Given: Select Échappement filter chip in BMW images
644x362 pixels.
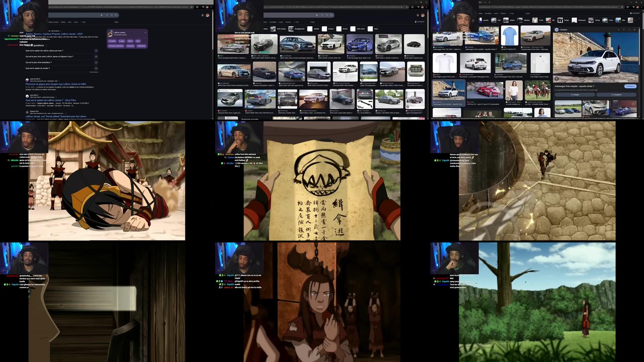Looking at the screenshot, I should pos(297,29).
